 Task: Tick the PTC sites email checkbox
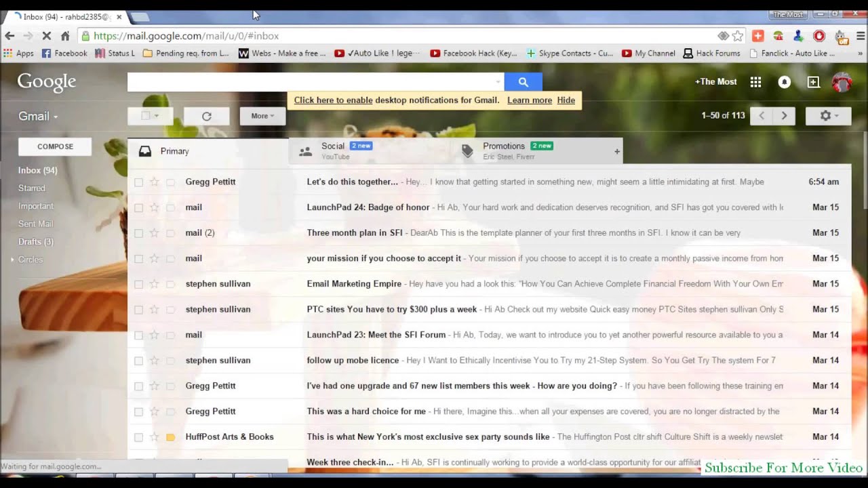click(138, 310)
